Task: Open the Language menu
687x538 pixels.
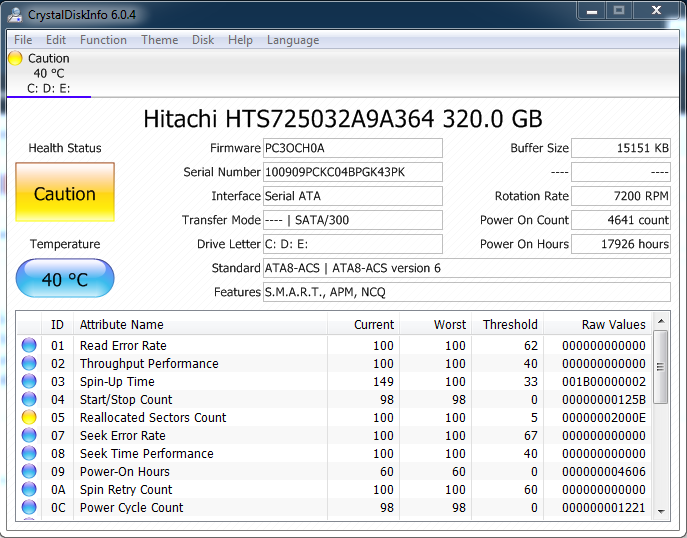Action: coord(293,40)
